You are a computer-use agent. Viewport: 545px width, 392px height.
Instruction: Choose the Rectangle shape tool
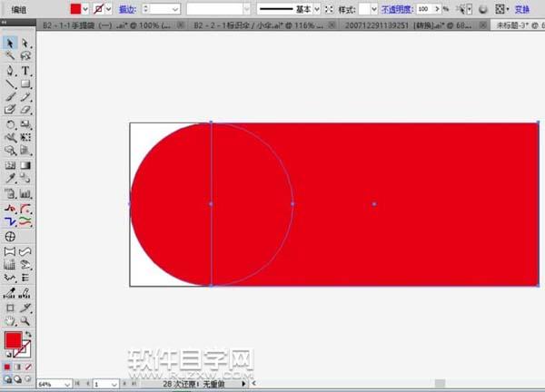point(25,83)
